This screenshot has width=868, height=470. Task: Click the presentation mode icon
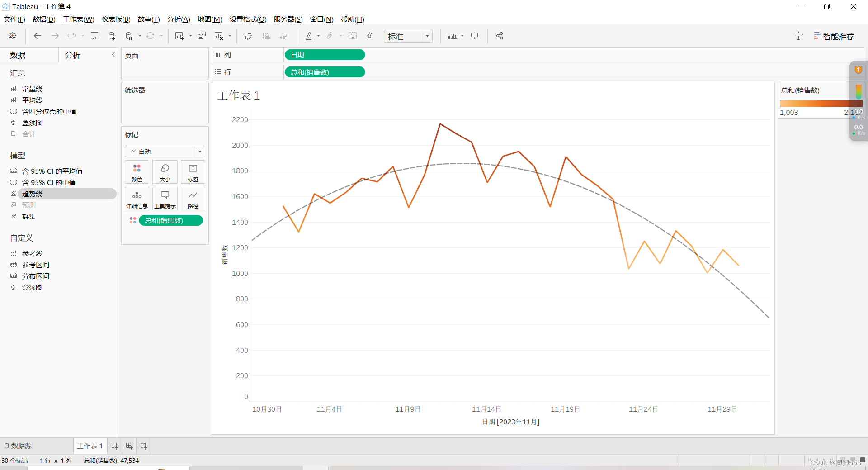[x=475, y=36]
